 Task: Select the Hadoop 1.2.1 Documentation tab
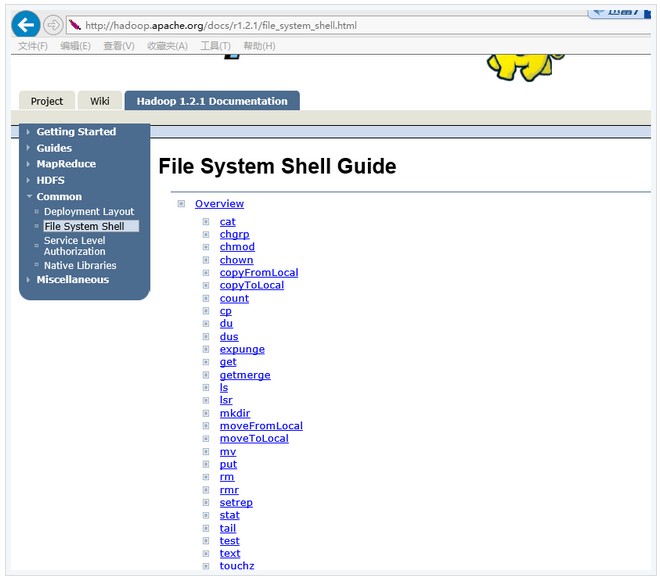(x=212, y=101)
